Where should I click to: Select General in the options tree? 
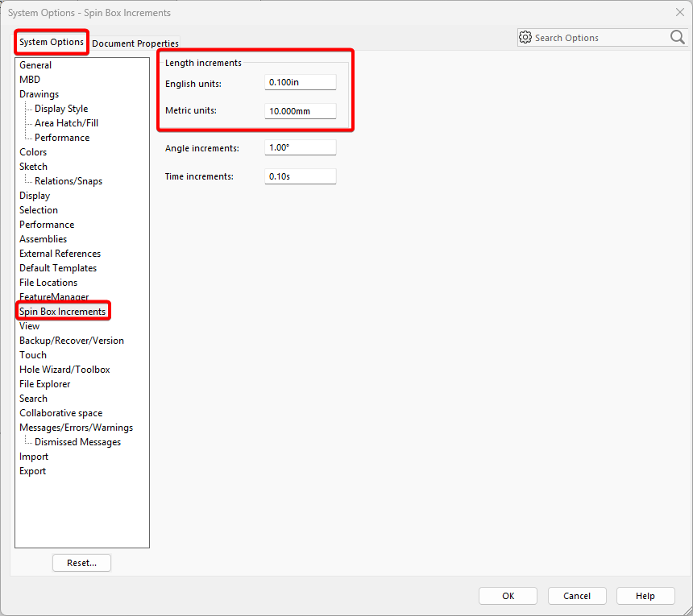coord(35,65)
